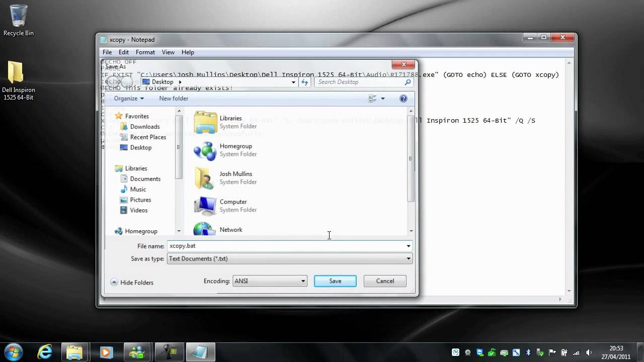This screenshot has width=644, height=362.
Task: Click the wireless network signal tray icon
Action: [576, 352]
